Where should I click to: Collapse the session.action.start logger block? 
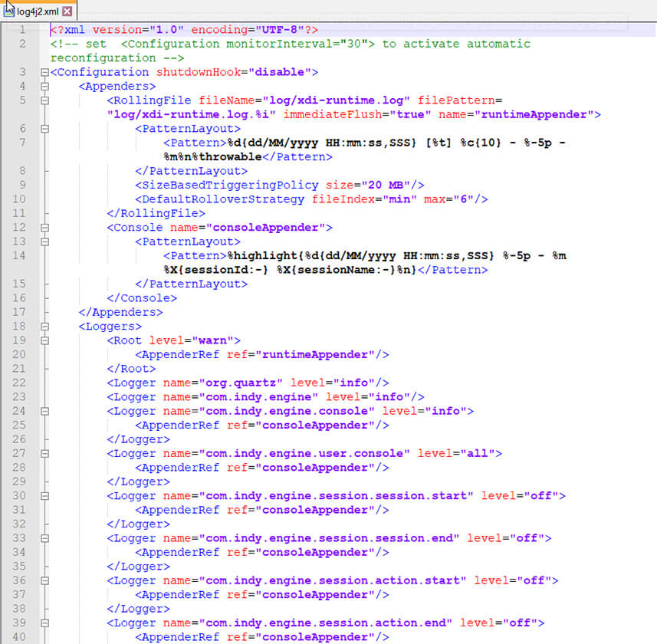(44, 580)
